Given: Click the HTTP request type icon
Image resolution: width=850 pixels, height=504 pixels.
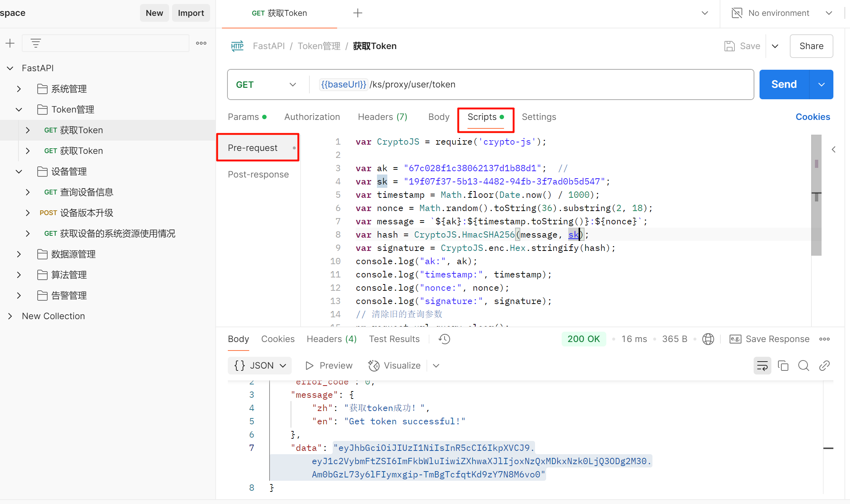Looking at the screenshot, I should (237, 46).
